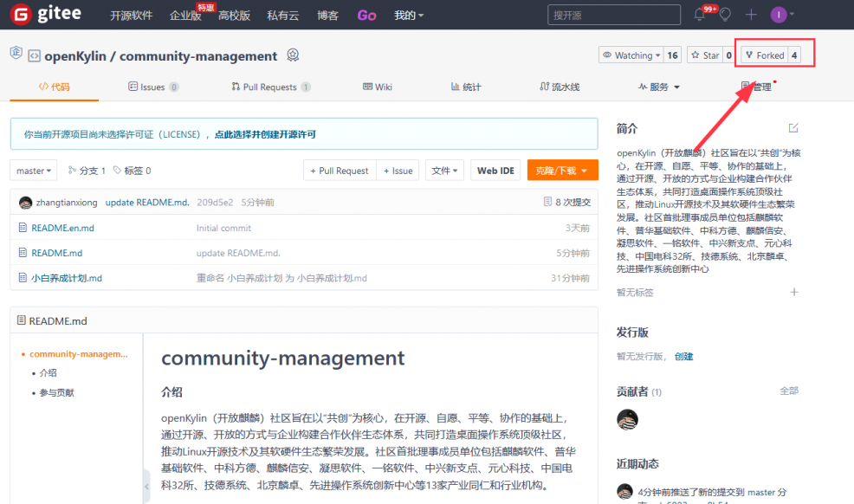854x504 pixels.
Task: Star this repository
Action: tap(705, 55)
